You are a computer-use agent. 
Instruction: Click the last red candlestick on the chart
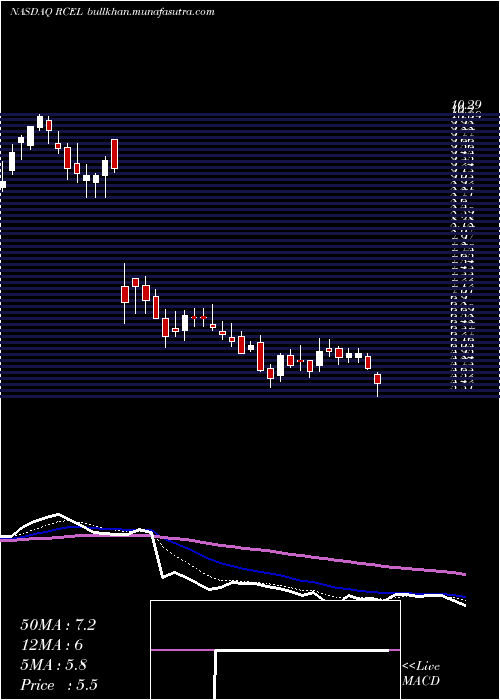(x=378, y=379)
